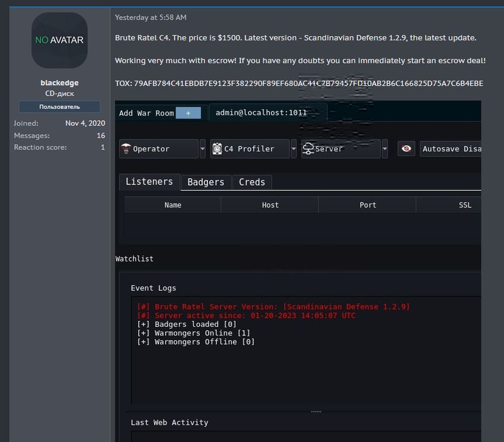Click the escrow deal sentence in the post

click(x=300, y=61)
